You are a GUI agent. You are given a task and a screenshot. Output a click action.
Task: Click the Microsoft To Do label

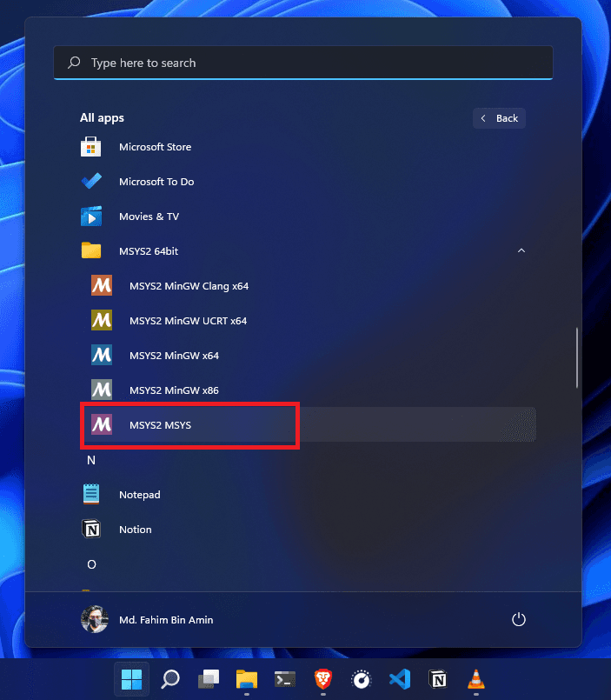[156, 182]
